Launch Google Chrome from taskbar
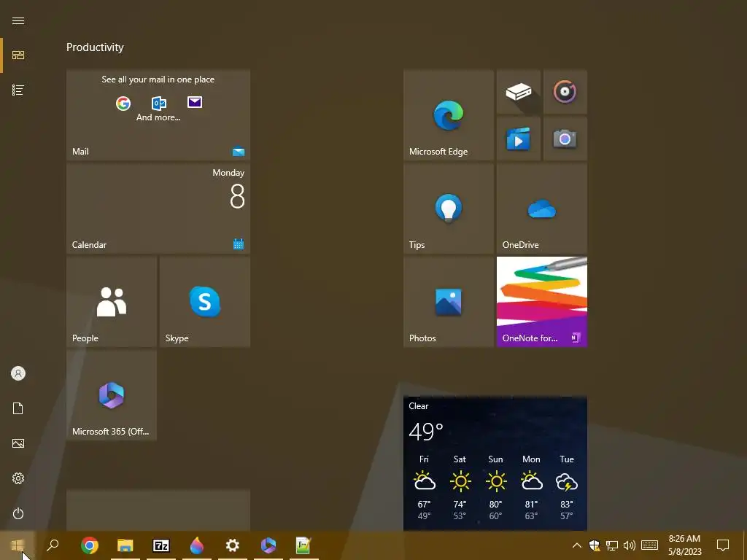Image resolution: width=747 pixels, height=560 pixels. (x=90, y=545)
